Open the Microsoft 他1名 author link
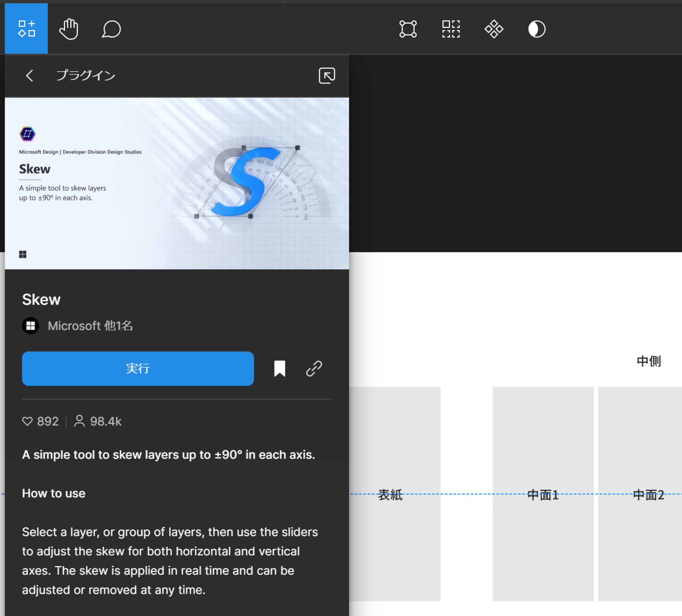The height and width of the screenshot is (616, 682). click(x=90, y=326)
